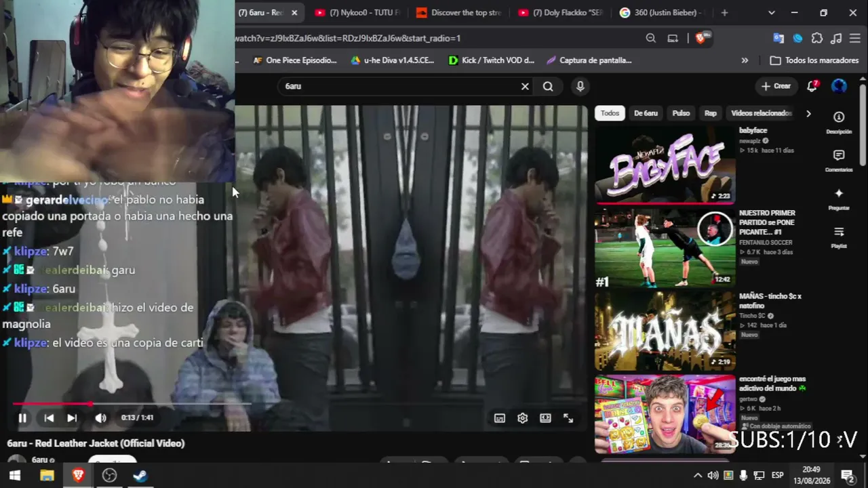Open the One Piece Episodio bookmark
The width and height of the screenshot is (868, 488).
tap(295, 60)
